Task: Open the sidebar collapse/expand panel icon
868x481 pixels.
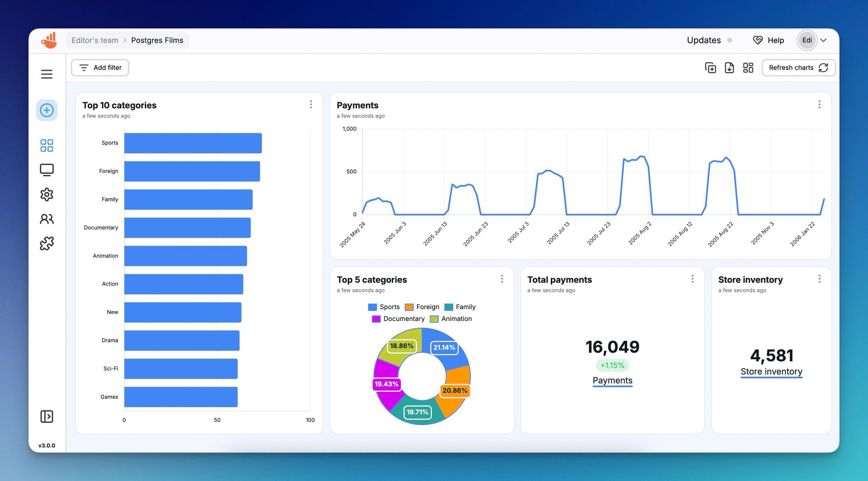Action: 47,416
